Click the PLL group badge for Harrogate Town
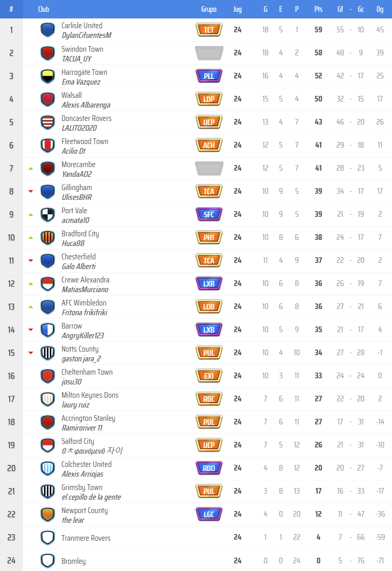 [209, 76]
